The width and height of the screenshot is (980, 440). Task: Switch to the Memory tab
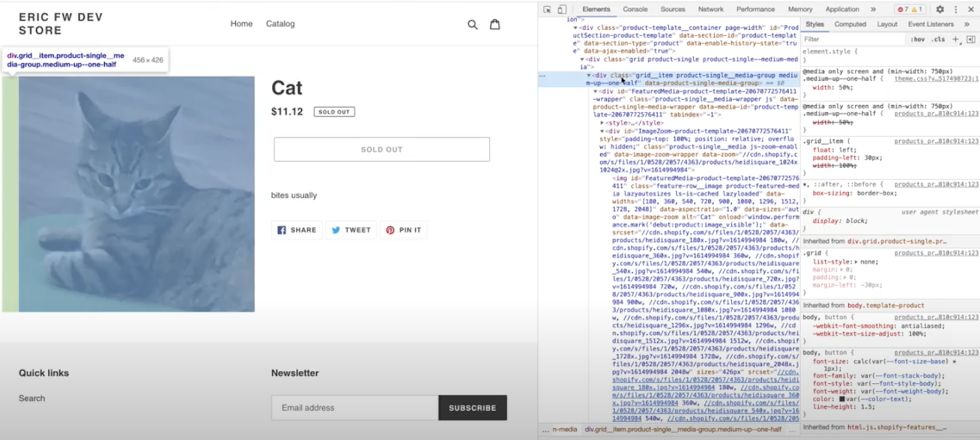(x=800, y=9)
